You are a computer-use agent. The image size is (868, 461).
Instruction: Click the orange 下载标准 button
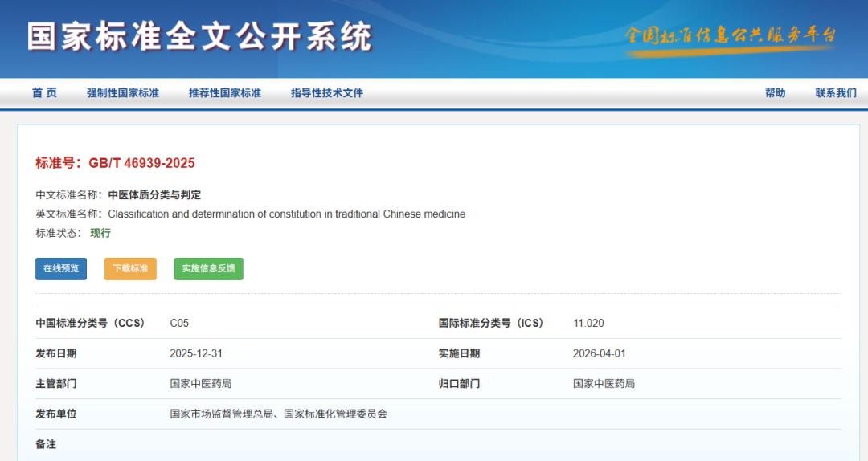coord(130,269)
